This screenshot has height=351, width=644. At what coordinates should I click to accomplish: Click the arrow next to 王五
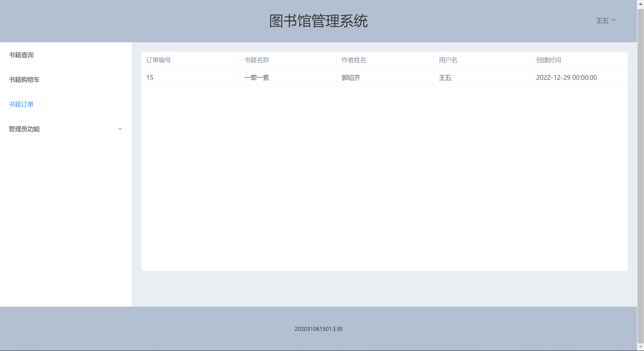614,20
